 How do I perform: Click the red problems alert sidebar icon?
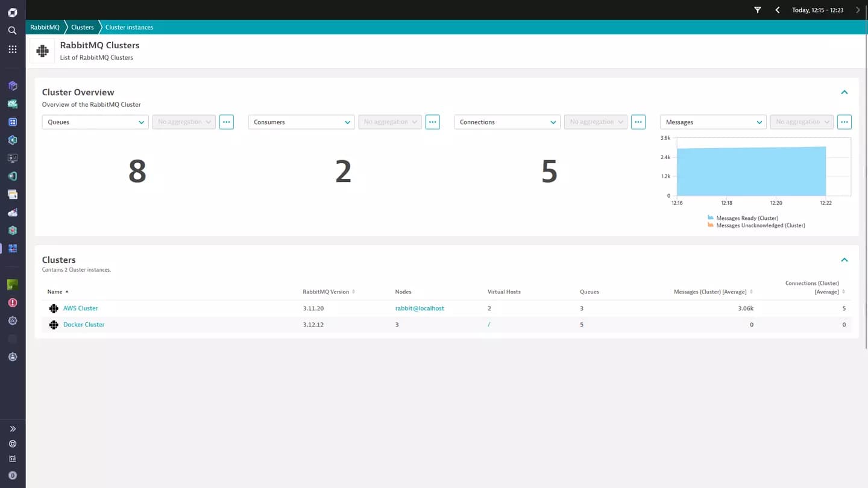pos(13,302)
